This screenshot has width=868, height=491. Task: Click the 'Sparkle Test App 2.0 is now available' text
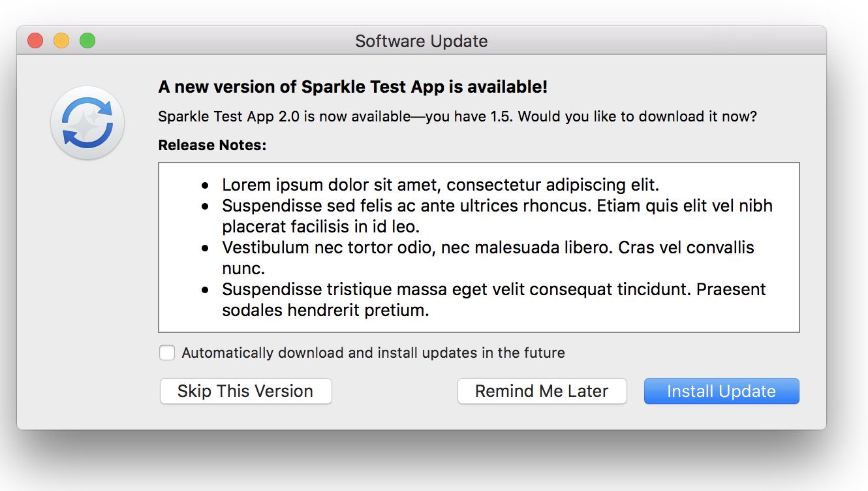coord(457,117)
